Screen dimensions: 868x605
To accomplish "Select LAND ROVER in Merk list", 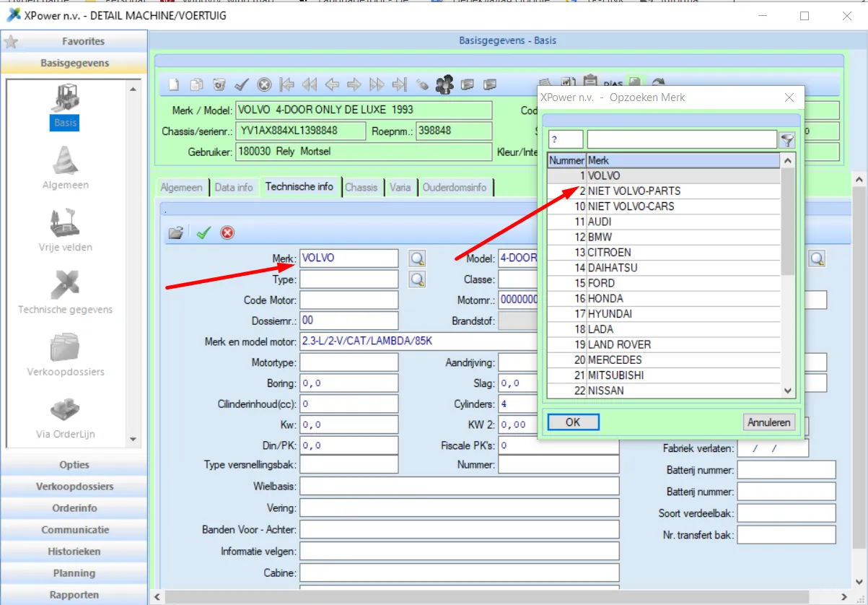I will pos(664,344).
